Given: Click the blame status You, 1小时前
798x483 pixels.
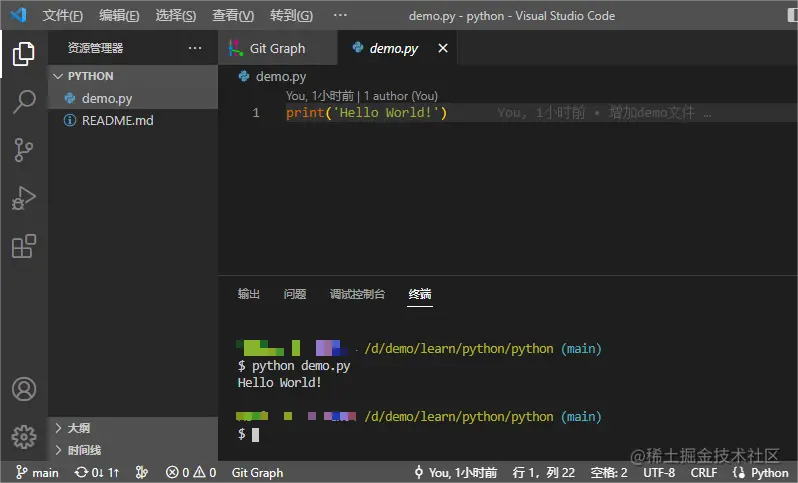Looking at the screenshot, I should (456, 473).
